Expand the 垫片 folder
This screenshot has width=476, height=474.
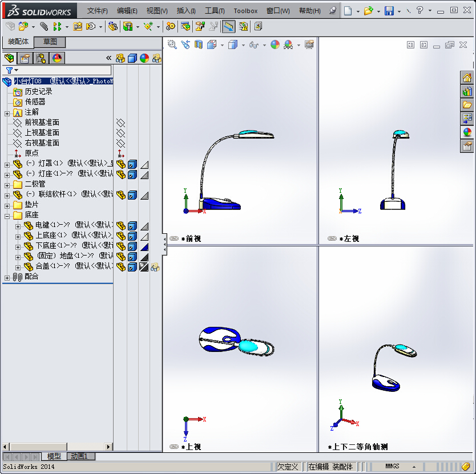tap(7, 206)
